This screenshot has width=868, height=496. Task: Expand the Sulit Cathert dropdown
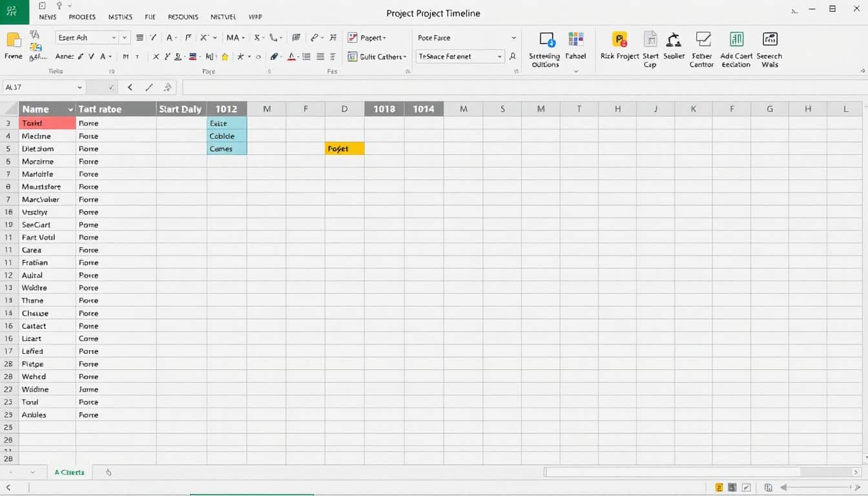405,57
